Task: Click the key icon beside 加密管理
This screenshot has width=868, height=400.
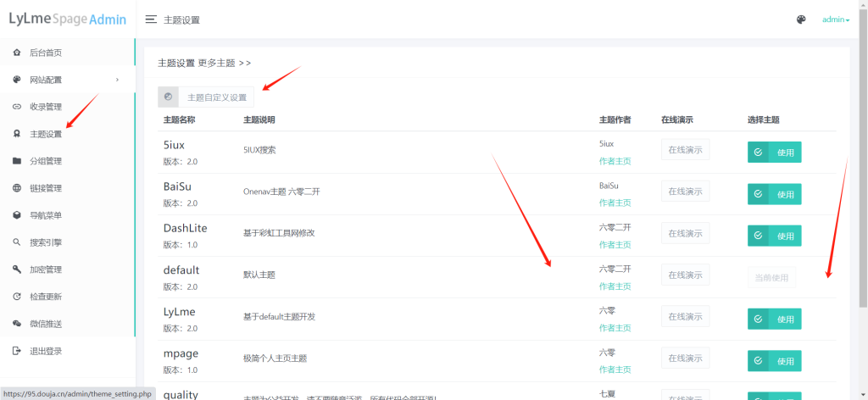Action: [17, 269]
